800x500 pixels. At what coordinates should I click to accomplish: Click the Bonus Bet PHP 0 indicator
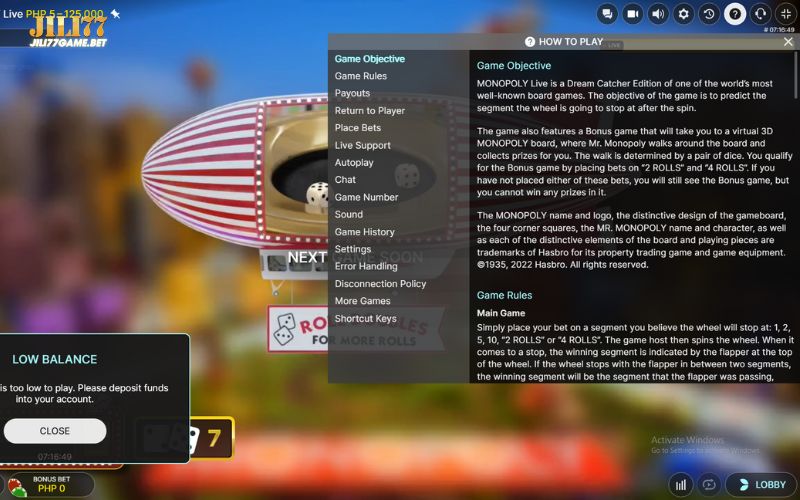pos(51,484)
